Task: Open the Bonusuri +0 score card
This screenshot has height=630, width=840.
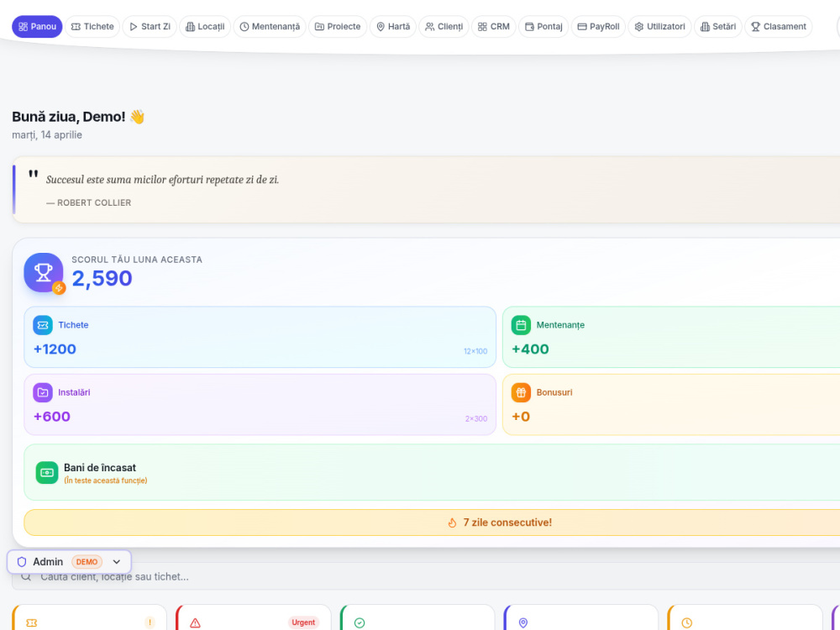Action: coord(670,405)
